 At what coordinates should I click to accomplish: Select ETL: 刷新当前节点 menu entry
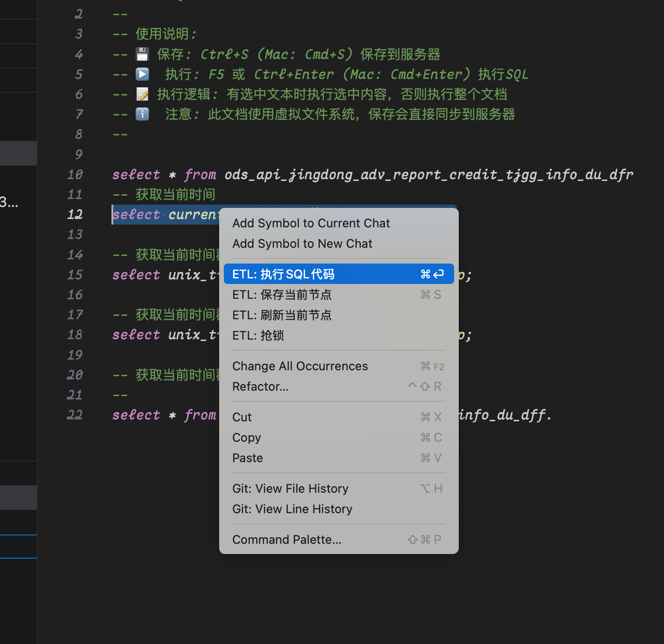[x=339, y=315]
